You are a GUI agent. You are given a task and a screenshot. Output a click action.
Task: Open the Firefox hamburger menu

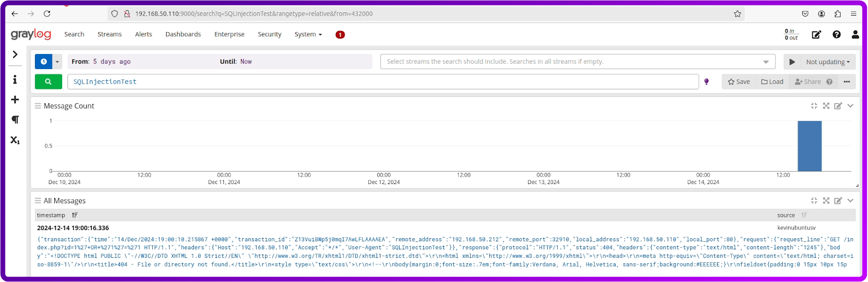pyautogui.click(x=854, y=14)
